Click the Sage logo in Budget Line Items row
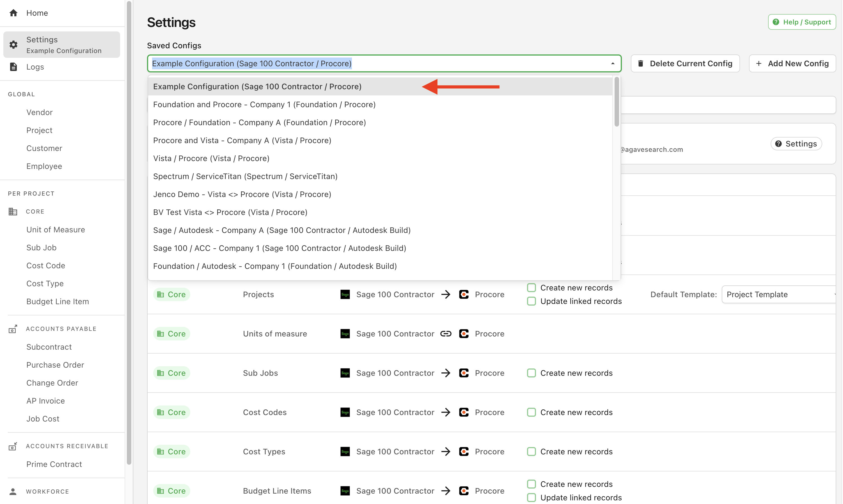This screenshot has height=504, width=843. (x=345, y=491)
